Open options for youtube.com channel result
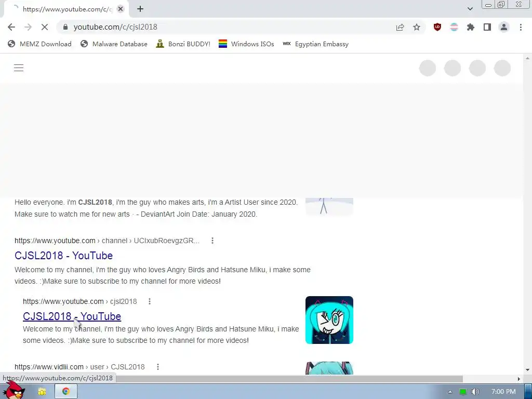 212,241
